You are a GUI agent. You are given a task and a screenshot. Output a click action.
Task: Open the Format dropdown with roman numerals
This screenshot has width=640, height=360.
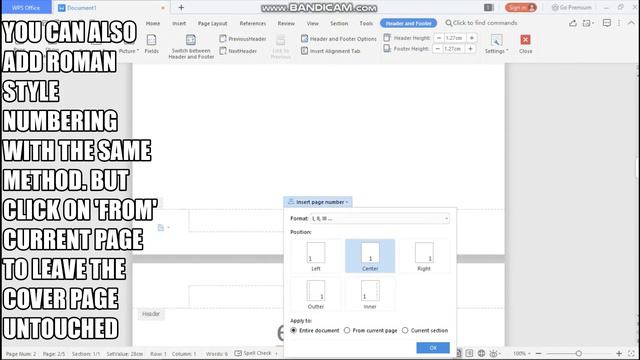380,218
